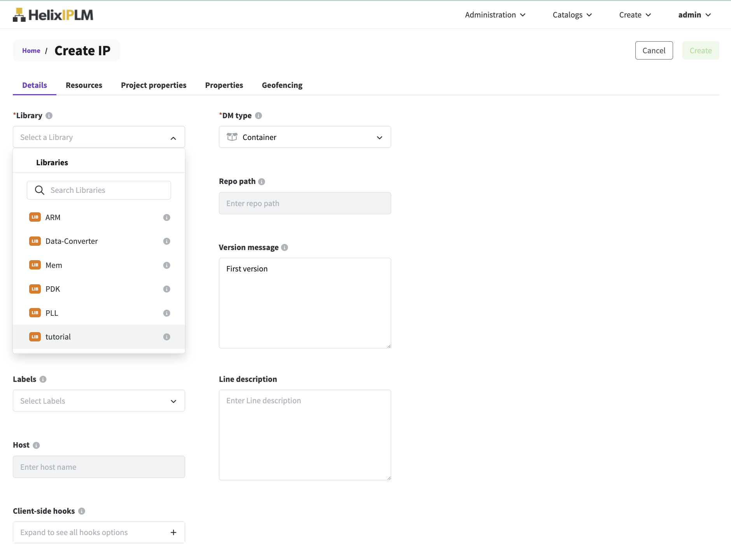Click info icon next to ARM library
This screenshot has width=731, height=560.
point(166,217)
